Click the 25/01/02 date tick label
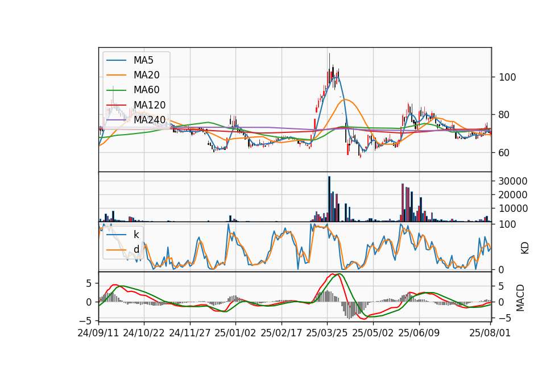The height and width of the screenshot is (392, 546). (x=235, y=333)
